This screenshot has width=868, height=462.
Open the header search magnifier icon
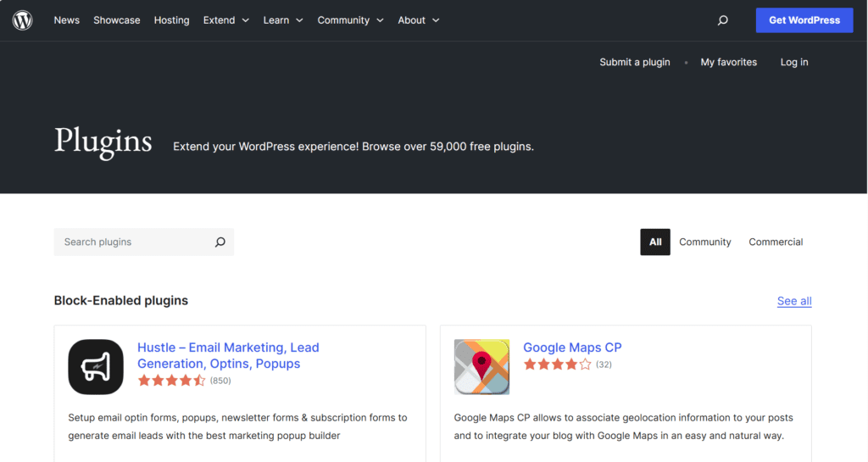point(722,20)
